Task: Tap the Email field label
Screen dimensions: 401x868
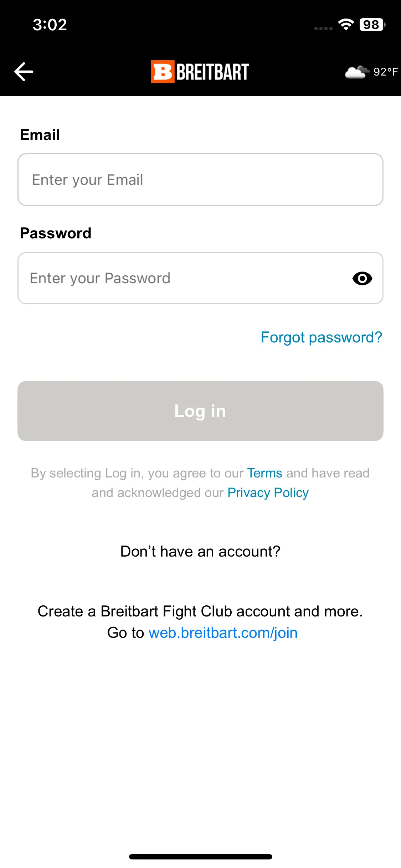Action: pyautogui.click(x=40, y=135)
